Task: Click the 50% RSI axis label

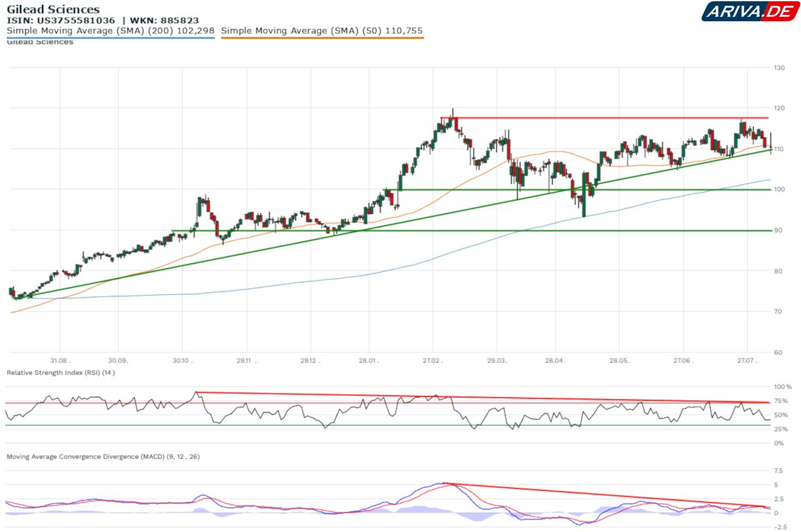Action: pyautogui.click(x=781, y=415)
